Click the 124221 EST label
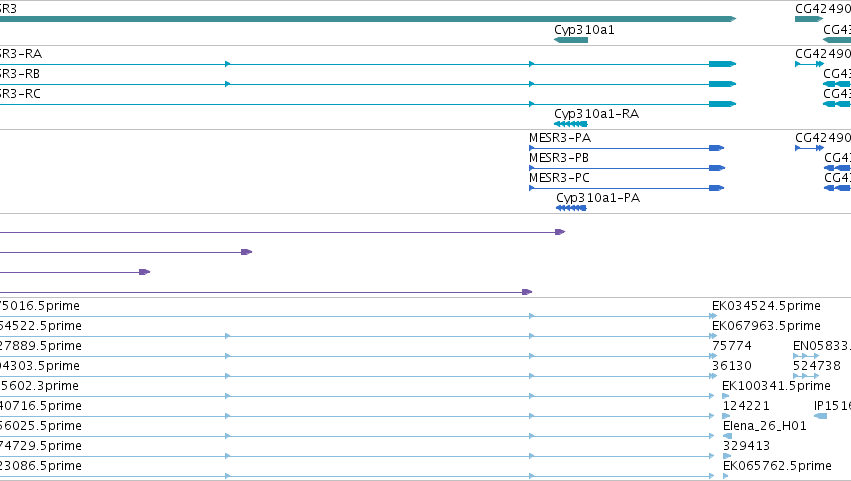Viewport: 851px width, 481px height. coord(746,406)
